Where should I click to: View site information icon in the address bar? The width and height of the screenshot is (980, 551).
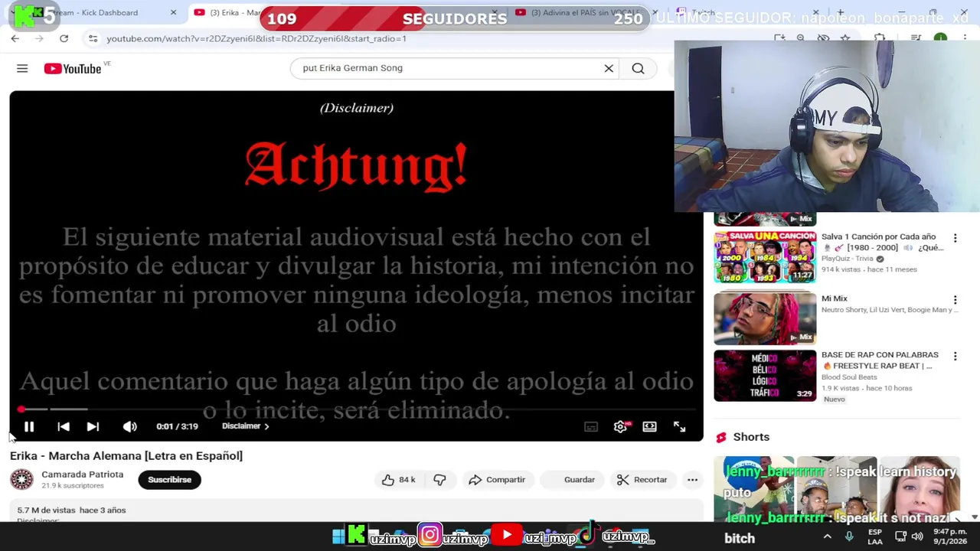(x=93, y=38)
